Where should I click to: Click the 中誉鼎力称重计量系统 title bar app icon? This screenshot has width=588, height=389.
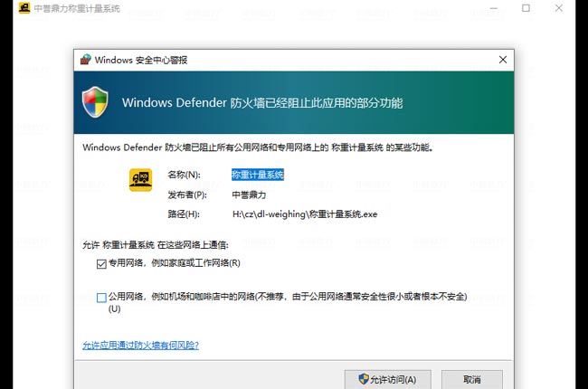[x=24, y=8]
